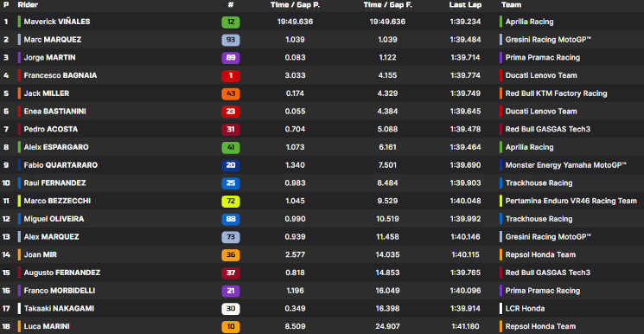This screenshot has height=334, width=644.
Task: Select the Time / Gap P. header
Action: tap(295, 5)
